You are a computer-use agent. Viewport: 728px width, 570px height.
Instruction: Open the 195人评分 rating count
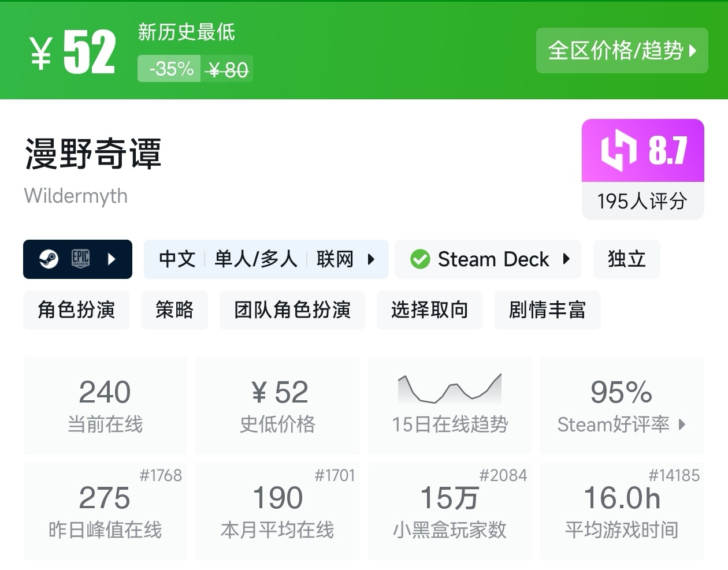pyautogui.click(x=642, y=201)
